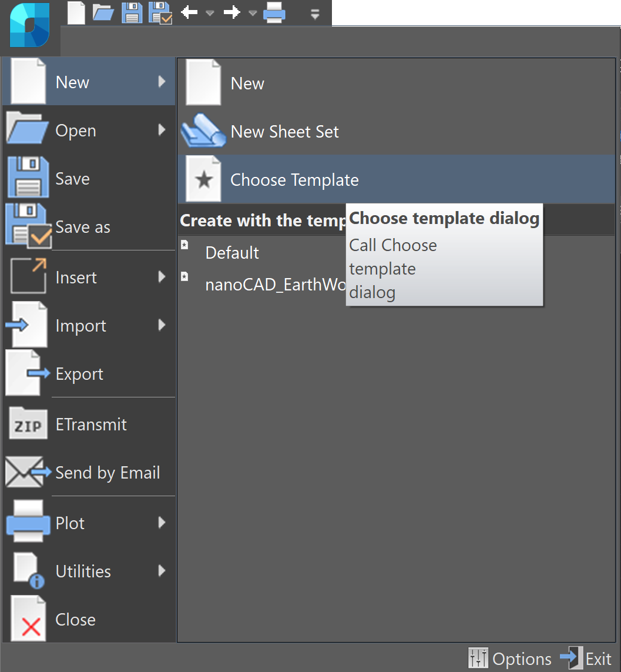Open the redo history dropdown arrow
The height and width of the screenshot is (672, 621).
click(253, 14)
